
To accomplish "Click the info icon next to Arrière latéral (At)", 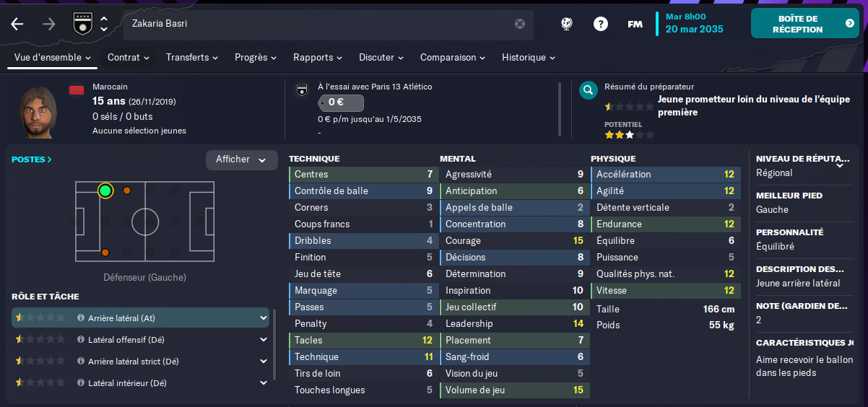I will point(81,318).
